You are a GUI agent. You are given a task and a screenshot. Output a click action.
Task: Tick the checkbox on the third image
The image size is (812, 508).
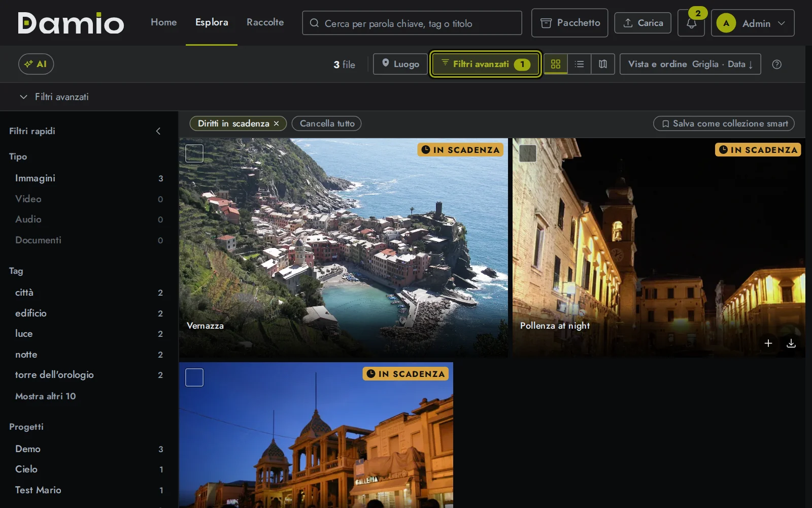tap(194, 377)
